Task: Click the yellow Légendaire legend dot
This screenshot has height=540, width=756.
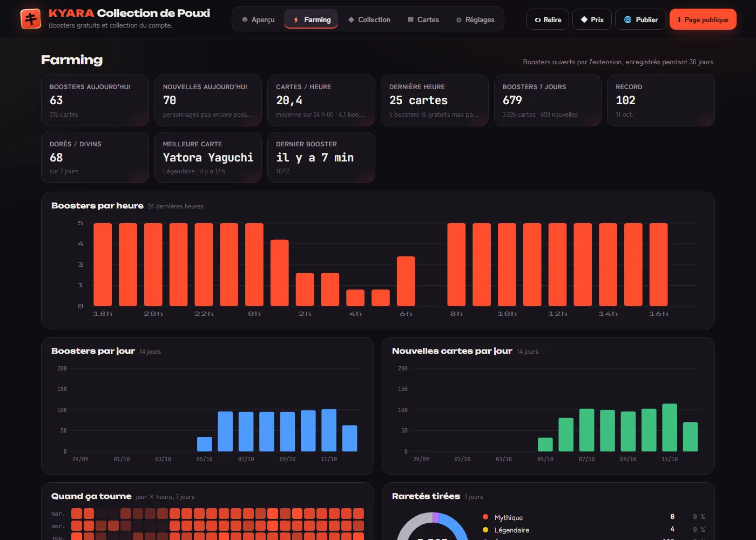Action: [485, 530]
